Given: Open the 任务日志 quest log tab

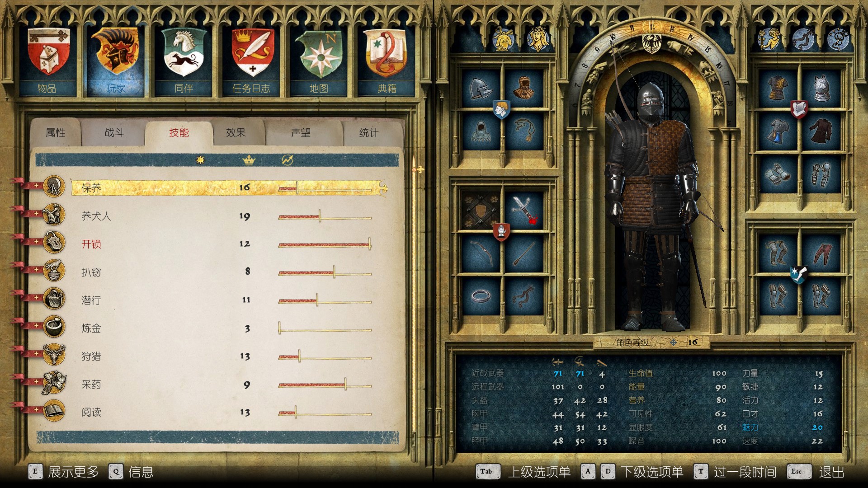Looking at the screenshot, I should tap(251, 60).
